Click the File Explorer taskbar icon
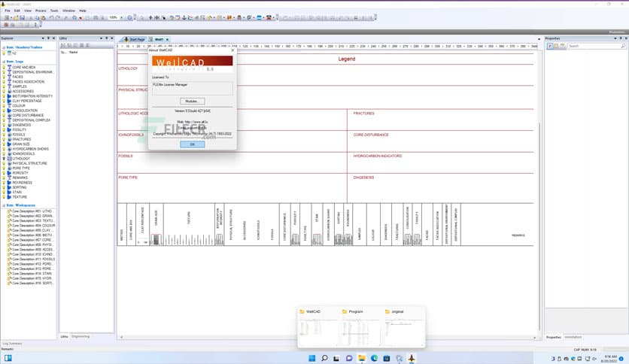 361,359
